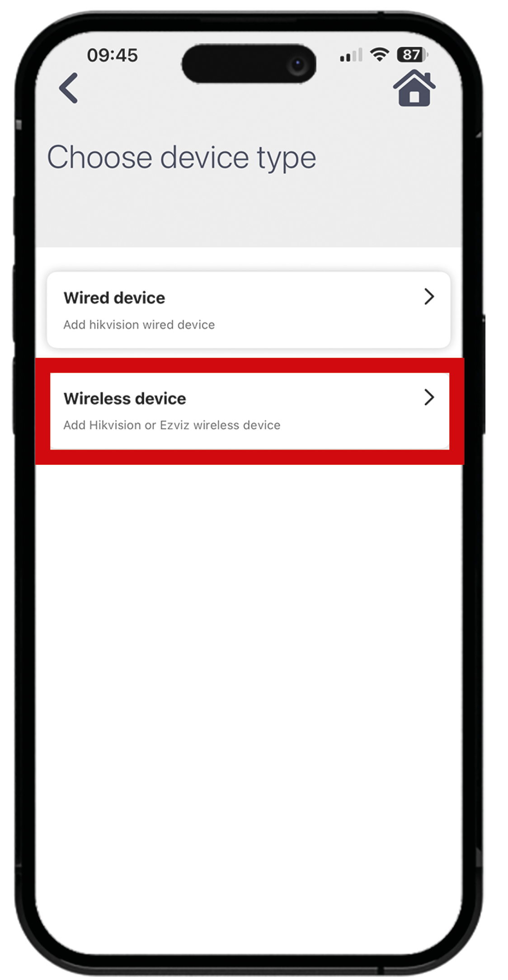The width and height of the screenshot is (508, 980).
Task: Select the Wired device title
Action: 114,298
